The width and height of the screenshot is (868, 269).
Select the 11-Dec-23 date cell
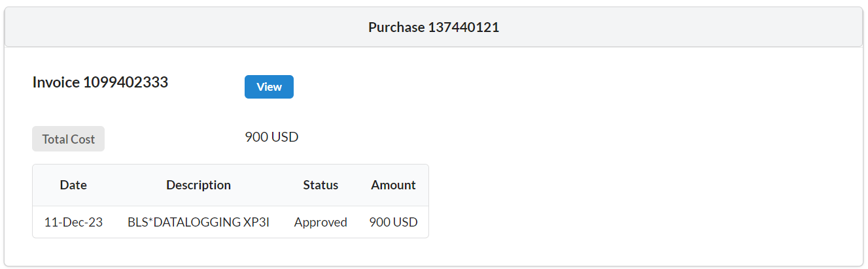coord(73,222)
